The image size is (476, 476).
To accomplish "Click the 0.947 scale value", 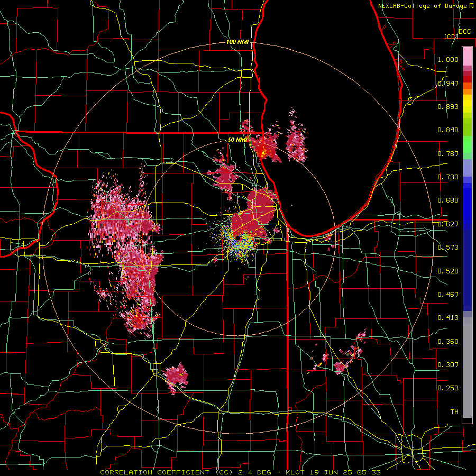I will [448, 83].
